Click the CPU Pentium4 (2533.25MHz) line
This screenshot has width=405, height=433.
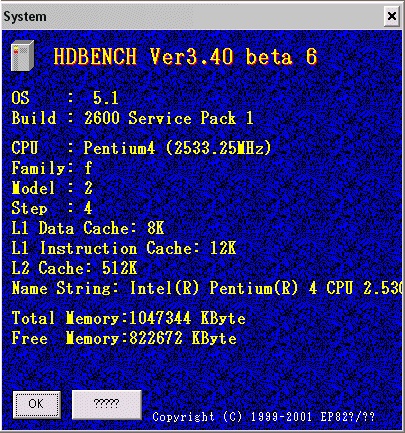click(141, 148)
